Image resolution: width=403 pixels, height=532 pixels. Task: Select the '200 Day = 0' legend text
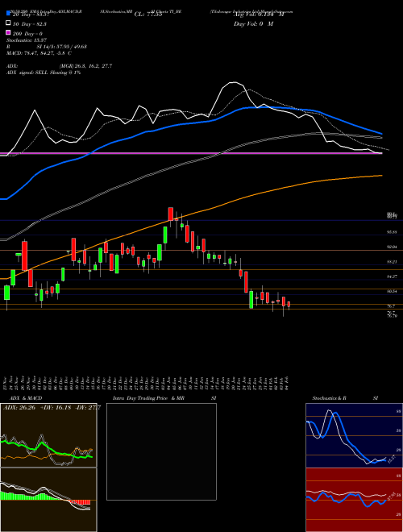pyautogui.click(x=28, y=34)
